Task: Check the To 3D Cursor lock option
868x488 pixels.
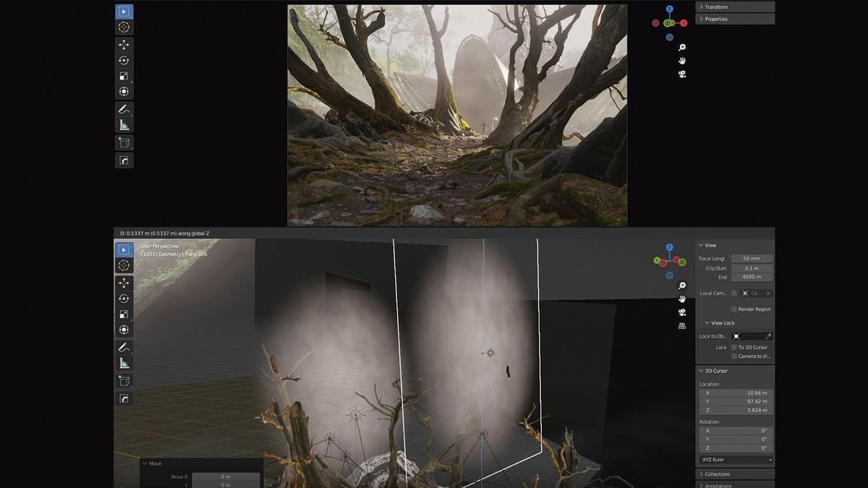Action: click(x=733, y=346)
